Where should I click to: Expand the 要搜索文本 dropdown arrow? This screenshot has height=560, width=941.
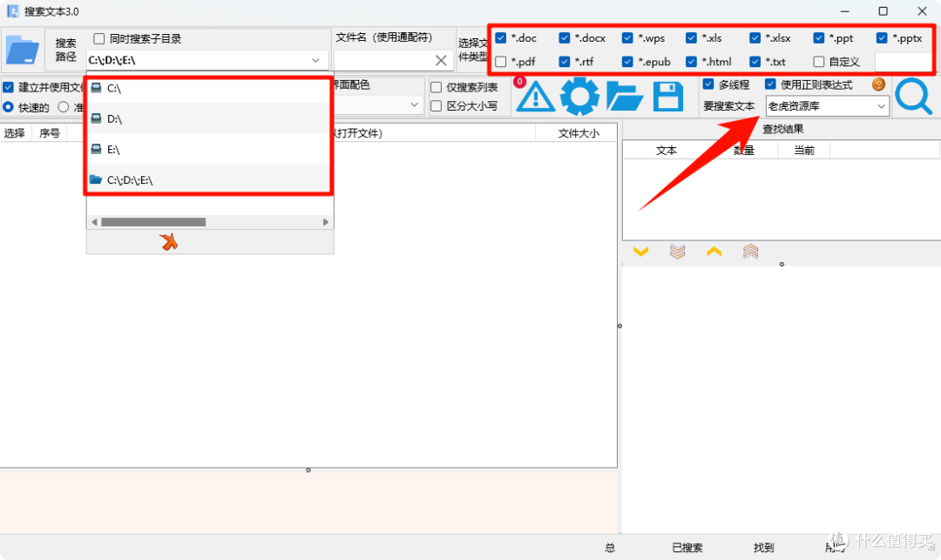point(881,106)
